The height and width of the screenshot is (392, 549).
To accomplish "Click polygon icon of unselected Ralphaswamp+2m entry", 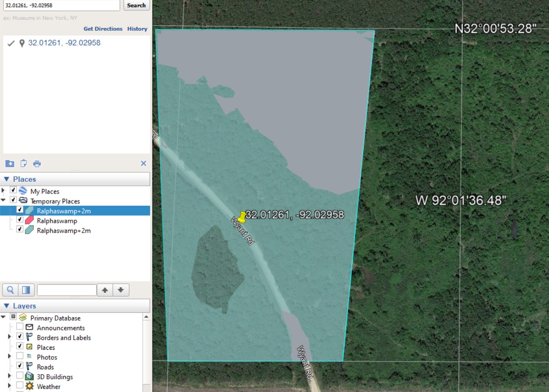I will [30, 231].
